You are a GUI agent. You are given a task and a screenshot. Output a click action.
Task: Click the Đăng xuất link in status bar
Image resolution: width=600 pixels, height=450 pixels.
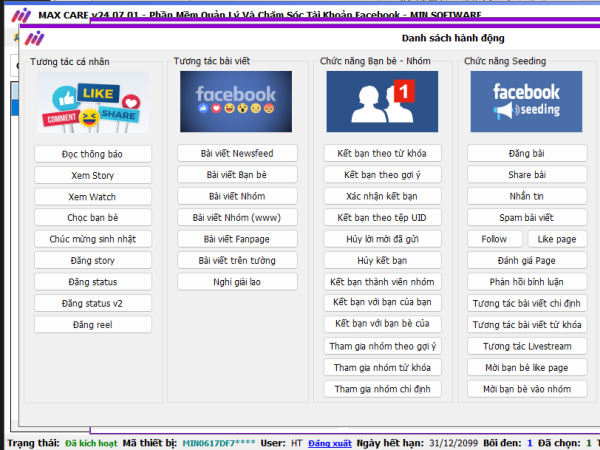point(330,443)
